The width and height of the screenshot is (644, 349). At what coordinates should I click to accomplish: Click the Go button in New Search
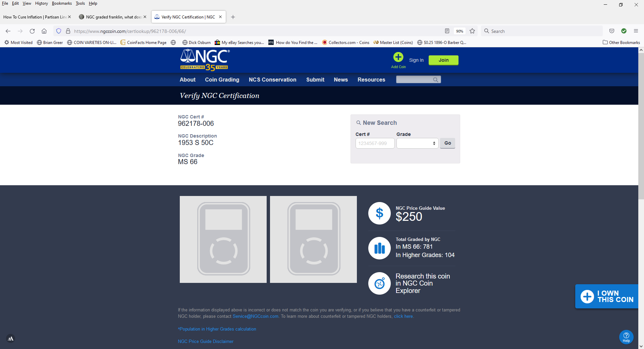447,143
